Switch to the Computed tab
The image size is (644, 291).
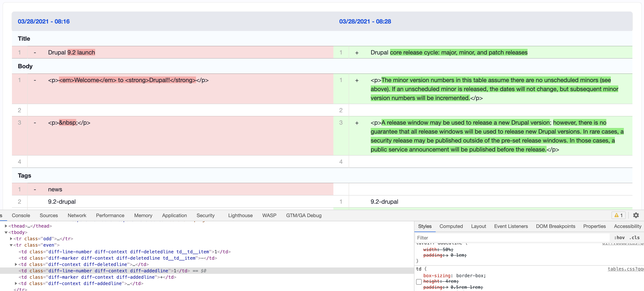point(451,226)
